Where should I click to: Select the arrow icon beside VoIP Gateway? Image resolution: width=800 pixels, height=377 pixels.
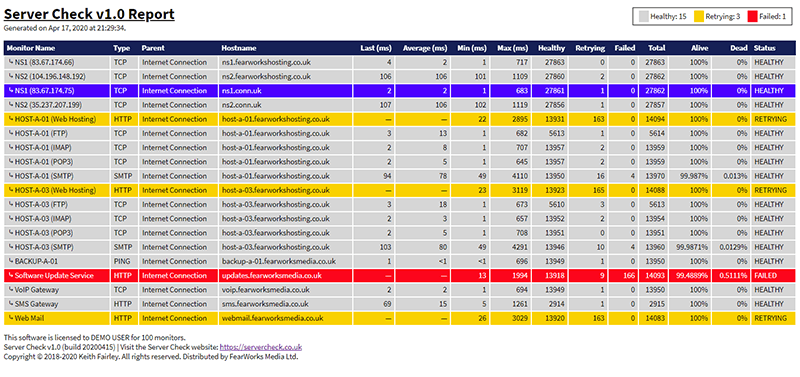click(10, 290)
